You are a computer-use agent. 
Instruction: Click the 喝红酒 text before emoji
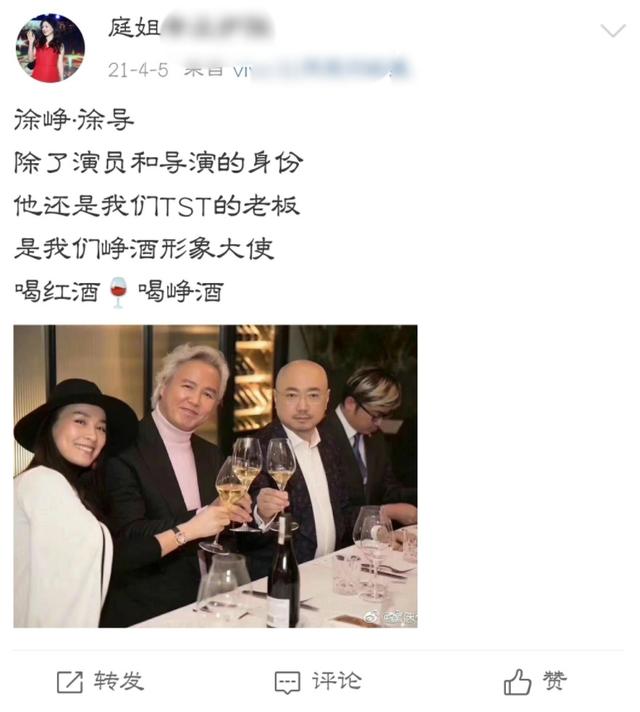(57, 292)
